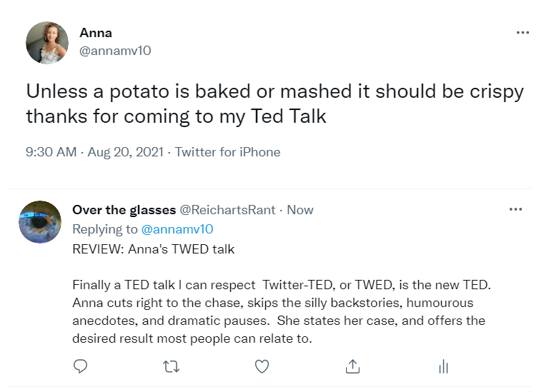This screenshot has height=392, width=554.
Task: View analytics bar chart icon on reply
Action: pyautogui.click(x=443, y=366)
